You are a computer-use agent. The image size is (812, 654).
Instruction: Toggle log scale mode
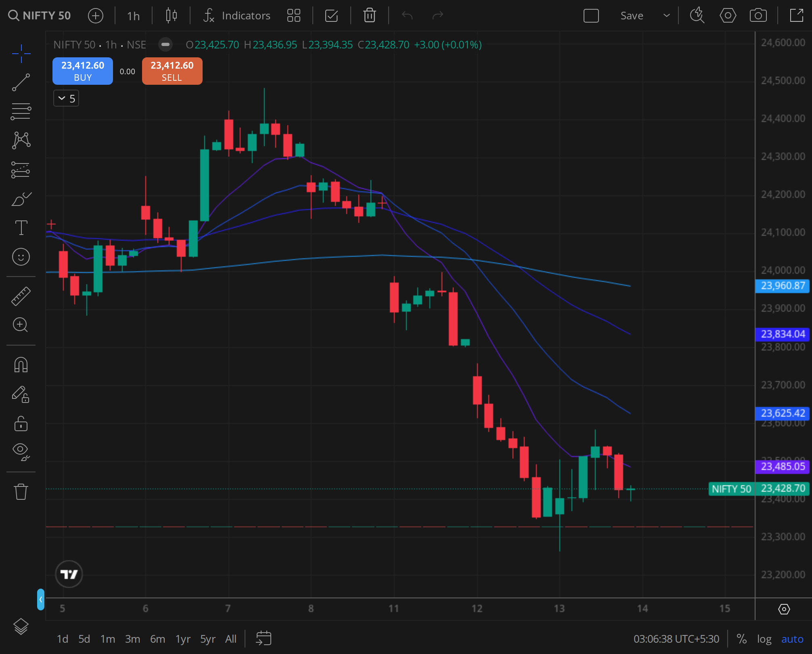coord(764,639)
